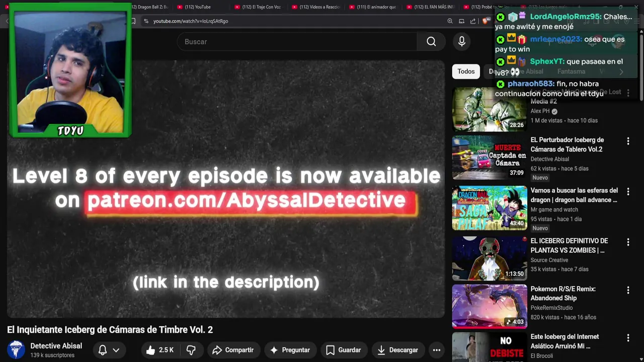Viewport: 644px width, 362px height.
Task: Open options menu for Pokemon Abandoned Ship
Action: click(628, 290)
